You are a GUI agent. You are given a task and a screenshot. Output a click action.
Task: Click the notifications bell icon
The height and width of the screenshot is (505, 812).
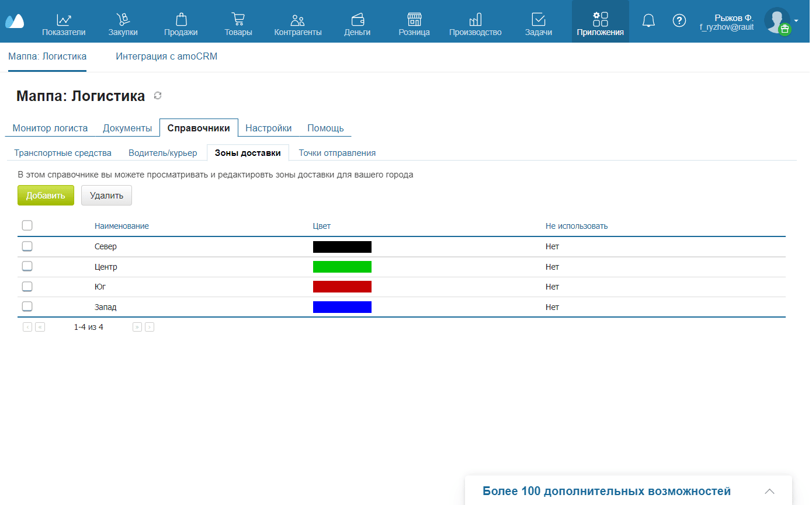coord(648,21)
